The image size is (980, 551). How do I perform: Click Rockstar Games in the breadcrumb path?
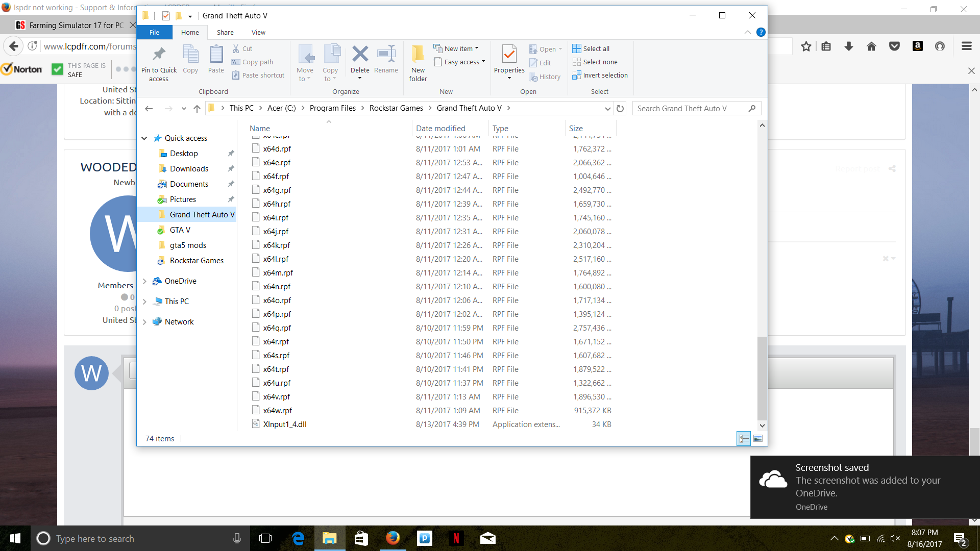click(396, 108)
